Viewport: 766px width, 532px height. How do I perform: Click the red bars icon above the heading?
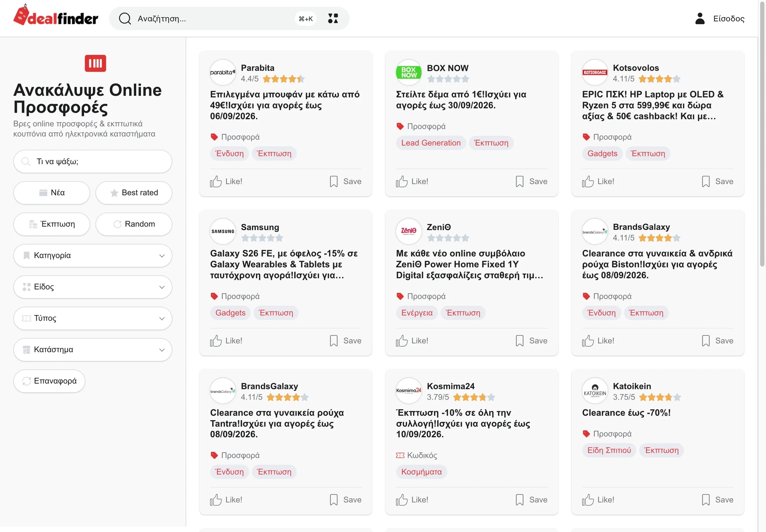[x=95, y=63]
